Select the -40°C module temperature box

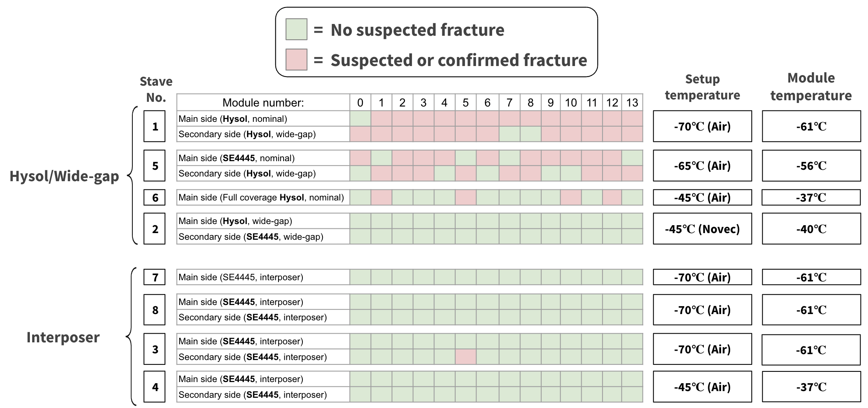[811, 229]
